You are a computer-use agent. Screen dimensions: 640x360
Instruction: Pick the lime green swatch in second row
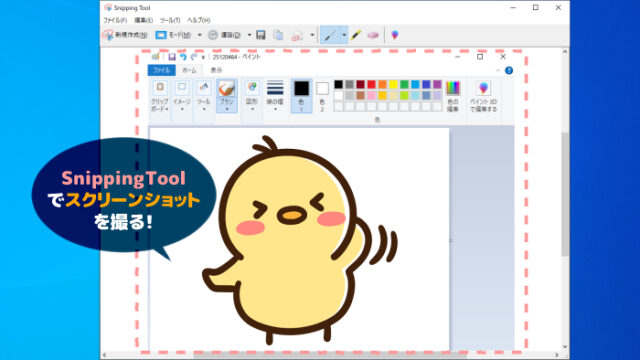pyautogui.click(x=404, y=96)
